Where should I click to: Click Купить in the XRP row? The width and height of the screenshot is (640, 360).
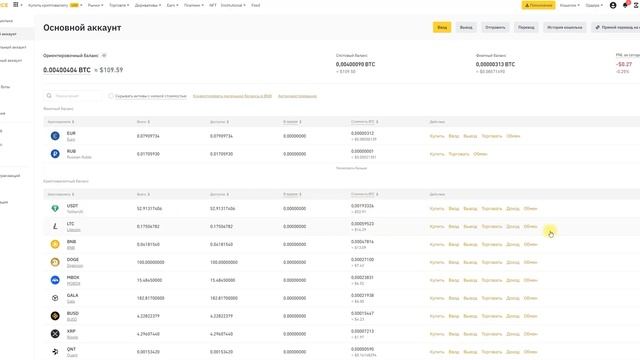437,334
